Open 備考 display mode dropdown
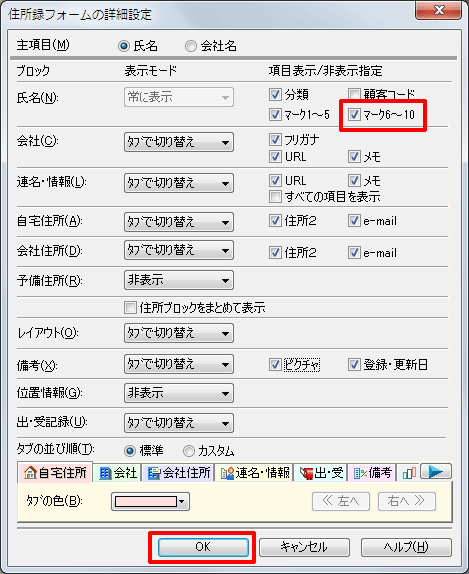 179,364
